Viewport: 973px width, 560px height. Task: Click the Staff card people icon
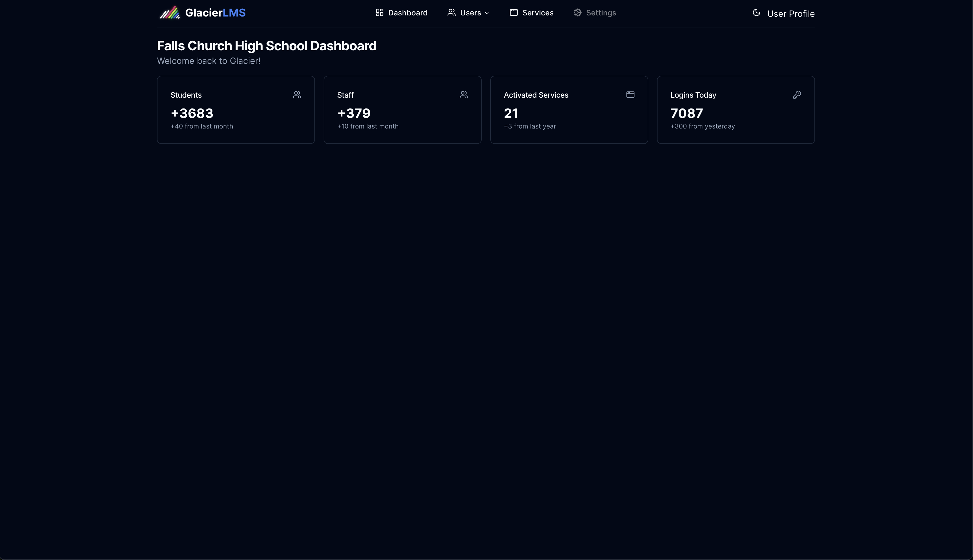coord(464,95)
